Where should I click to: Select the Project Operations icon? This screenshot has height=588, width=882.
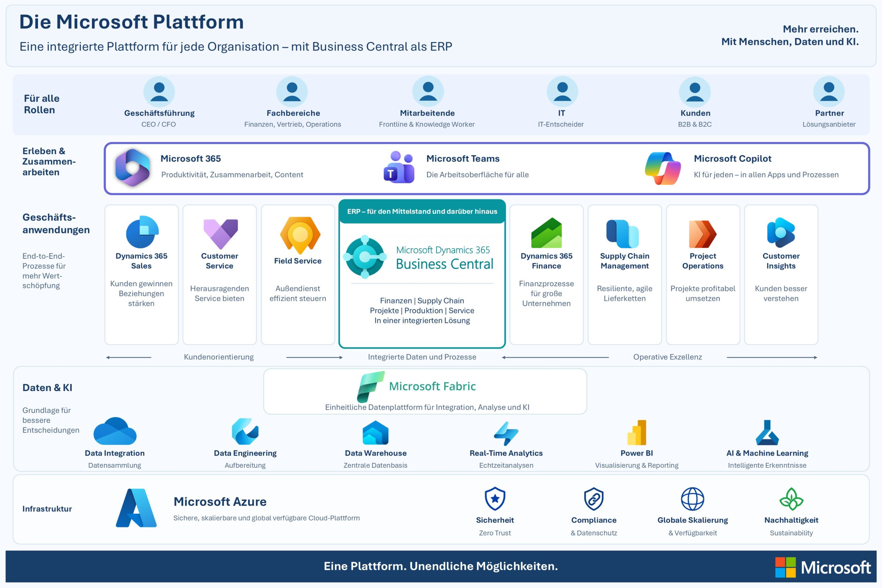tap(703, 234)
